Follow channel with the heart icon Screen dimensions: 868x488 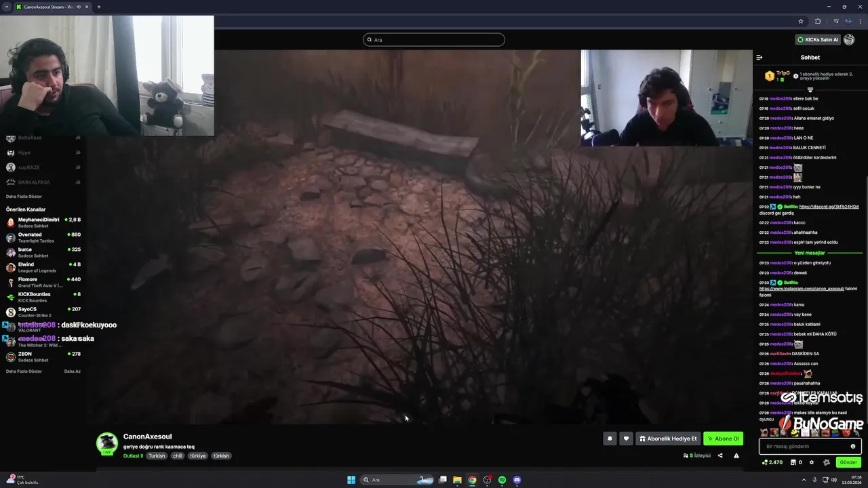pos(626,439)
